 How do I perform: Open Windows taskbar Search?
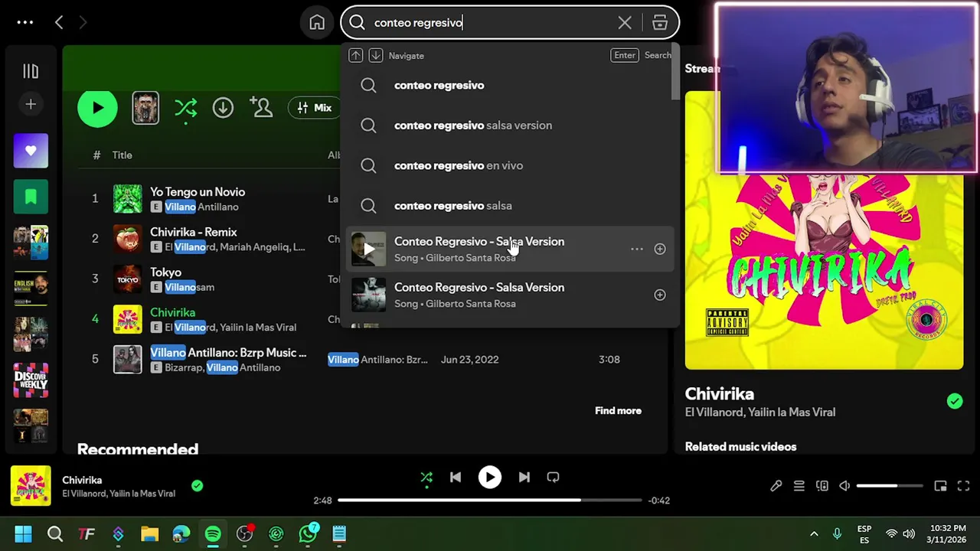55,533
